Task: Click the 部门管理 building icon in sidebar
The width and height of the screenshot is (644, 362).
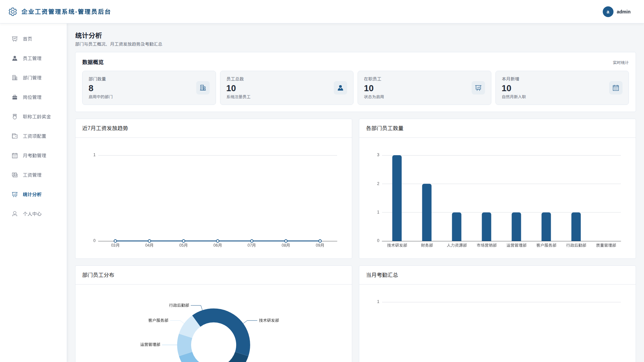Action: point(15,78)
